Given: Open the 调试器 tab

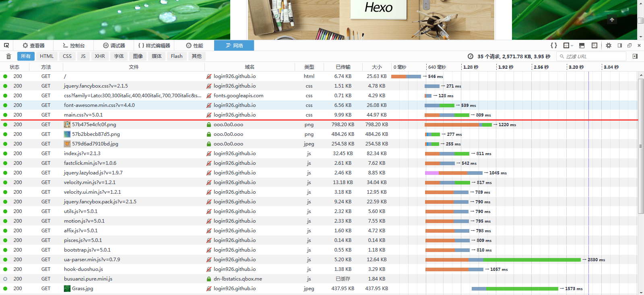Looking at the screenshot, I should click(114, 45).
